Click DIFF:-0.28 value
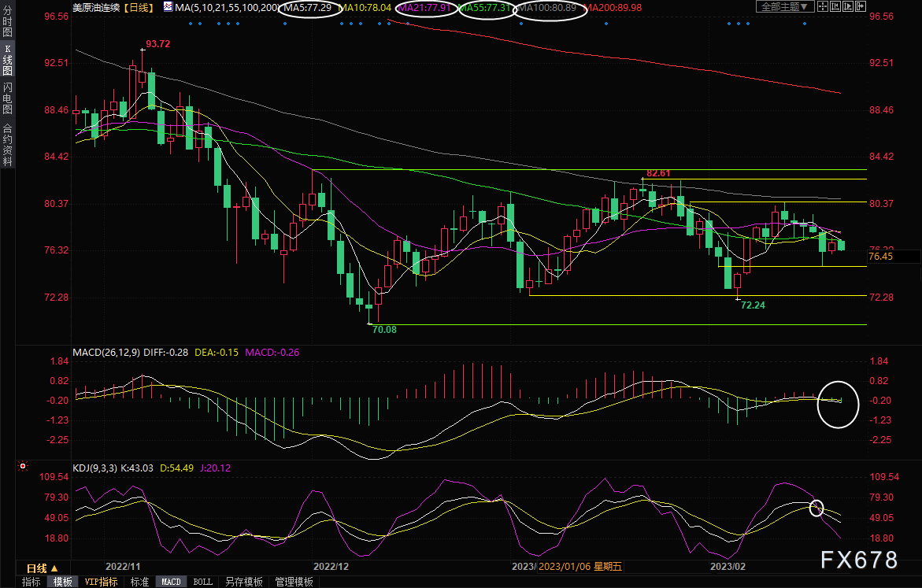 pyautogui.click(x=166, y=352)
